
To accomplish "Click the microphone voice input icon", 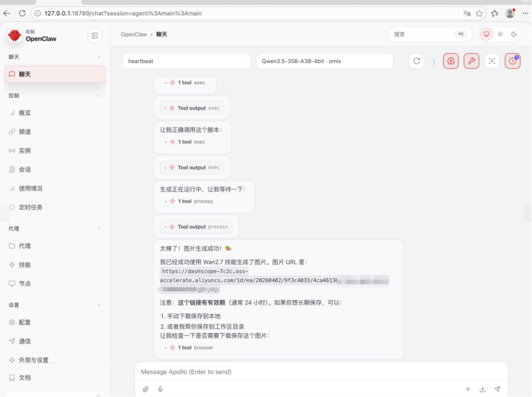I will tap(161, 389).
